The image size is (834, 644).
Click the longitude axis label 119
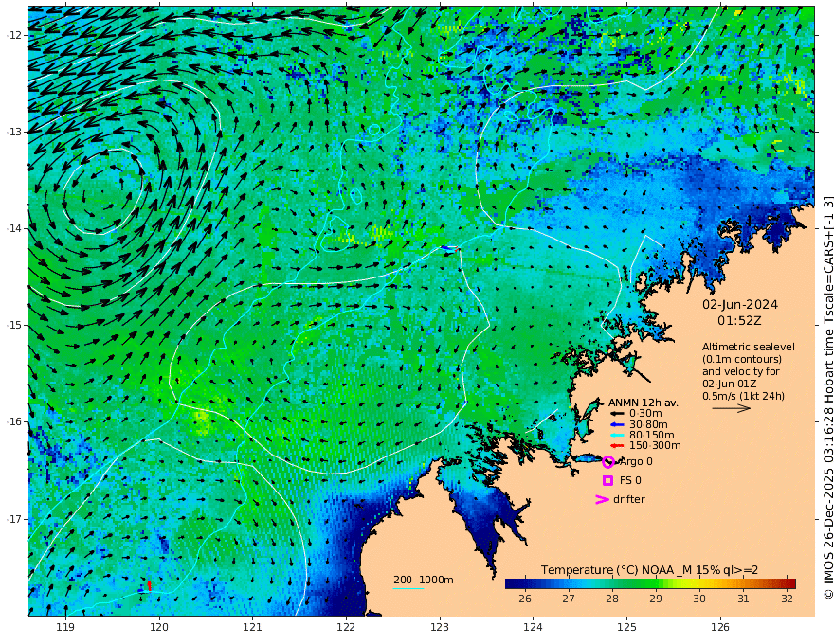pos(65,628)
